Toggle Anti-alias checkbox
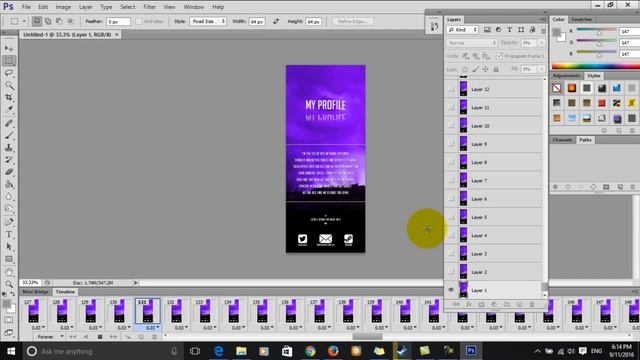The width and height of the screenshot is (640, 360). click(139, 21)
